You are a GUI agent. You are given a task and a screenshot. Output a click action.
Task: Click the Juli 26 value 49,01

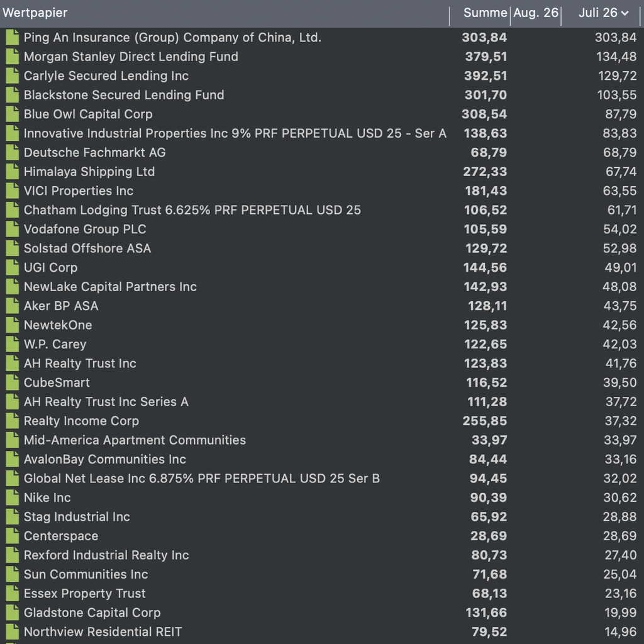pyautogui.click(x=621, y=267)
